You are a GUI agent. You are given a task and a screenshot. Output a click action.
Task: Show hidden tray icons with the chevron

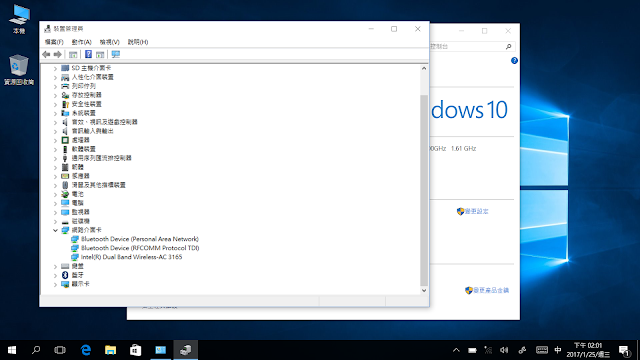click(456, 350)
